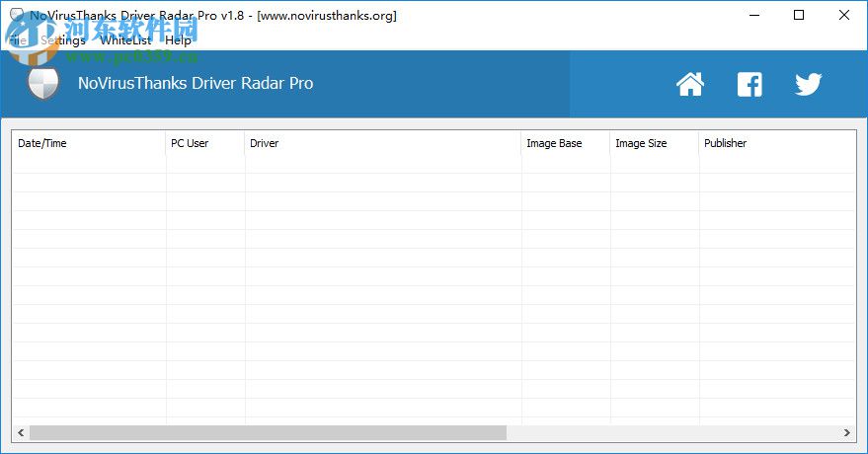The height and width of the screenshot is (454, 868).
Task: Open the Twitter bird icon
Action: [x=808, y=85]
